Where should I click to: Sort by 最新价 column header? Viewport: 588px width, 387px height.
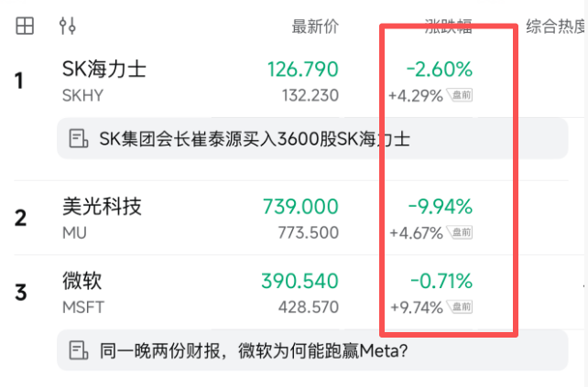coord(315,27)
